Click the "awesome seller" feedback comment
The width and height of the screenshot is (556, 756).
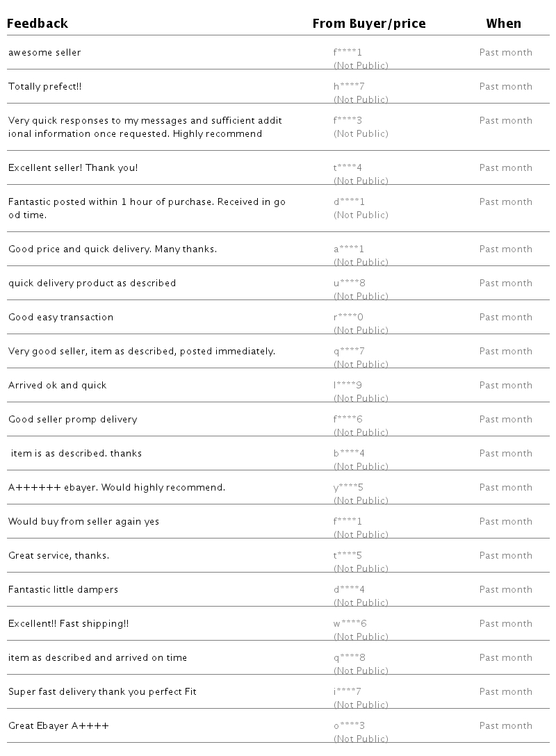(44, 53)
